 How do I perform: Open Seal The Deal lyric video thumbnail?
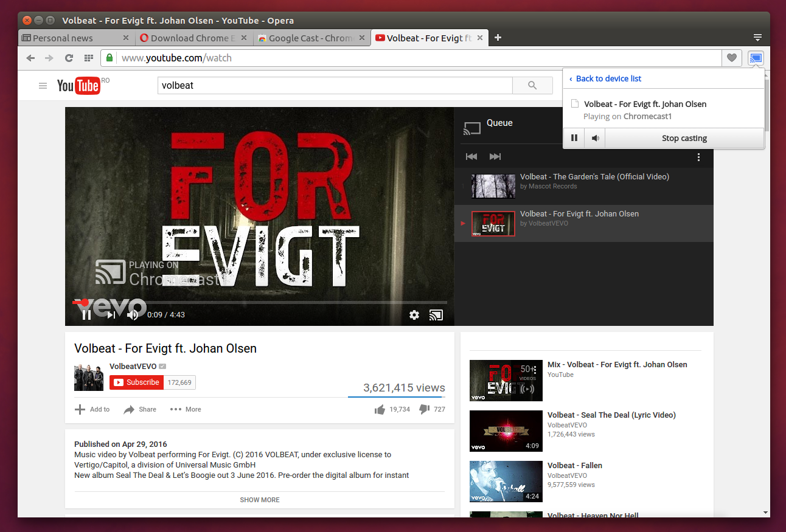506,431
